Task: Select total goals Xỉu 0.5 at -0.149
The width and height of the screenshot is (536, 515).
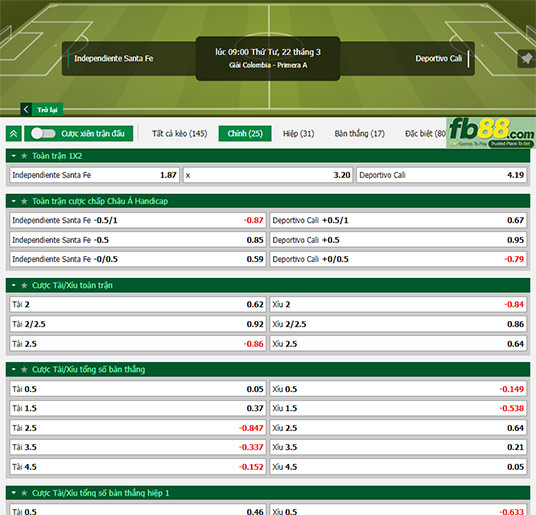Action: [x=398, y=389]
